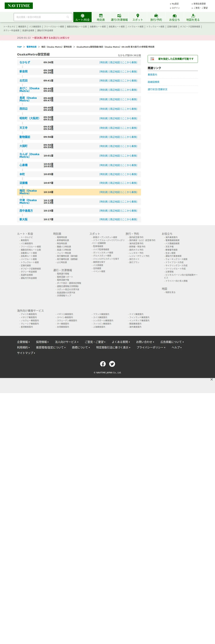Image resolution: width=215 pixels, height=644 pixels.
Task: Open My設定 link
Action: click(x=175, y=4)
